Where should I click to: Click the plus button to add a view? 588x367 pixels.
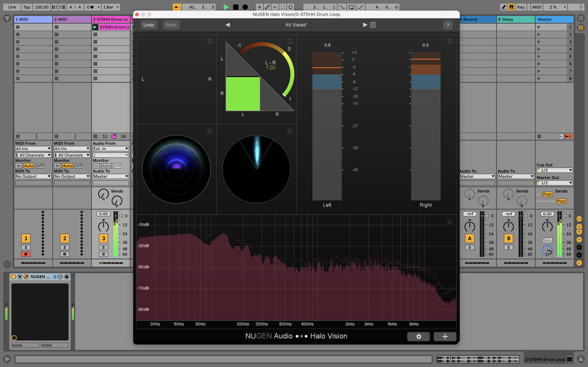[x=445, y=336]
